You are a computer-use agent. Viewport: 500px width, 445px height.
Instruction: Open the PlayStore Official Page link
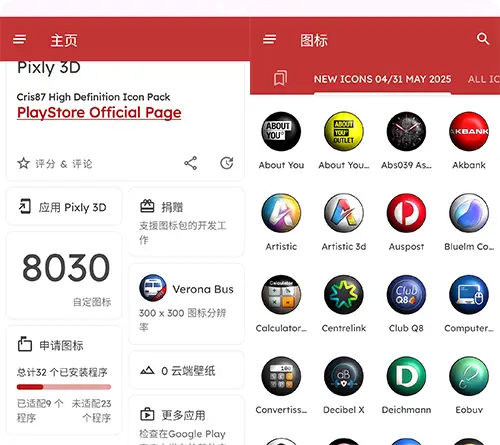99,113
